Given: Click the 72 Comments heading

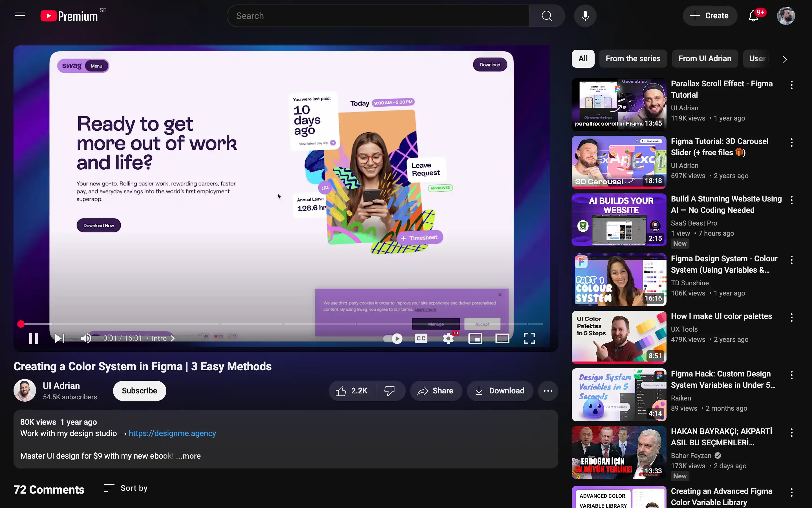Looking at the screenshot, I should click(x=49, y=490).
